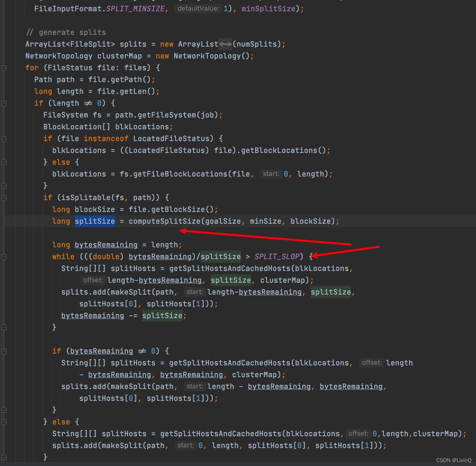
Task: Click the instanceof keyword
Action: click(x=106, y=139)
